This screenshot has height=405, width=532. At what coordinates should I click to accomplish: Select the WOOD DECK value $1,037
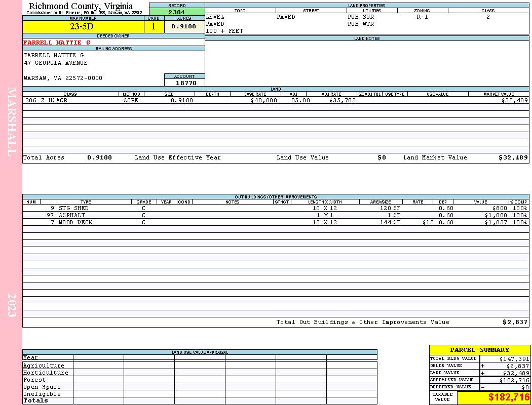pos(496,222)
